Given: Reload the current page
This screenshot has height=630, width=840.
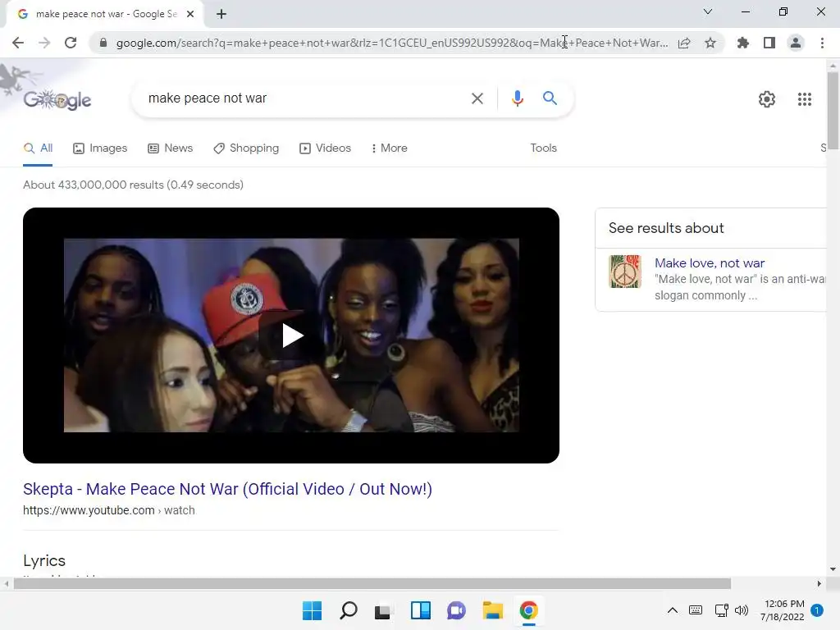Looking at the screenshot, I should (x=71, y=43).
